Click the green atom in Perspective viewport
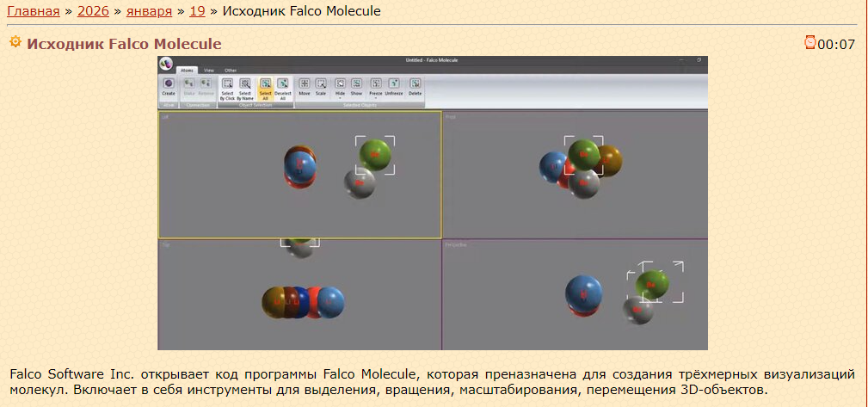Screen dimensions: 868x407 (652, 283)
